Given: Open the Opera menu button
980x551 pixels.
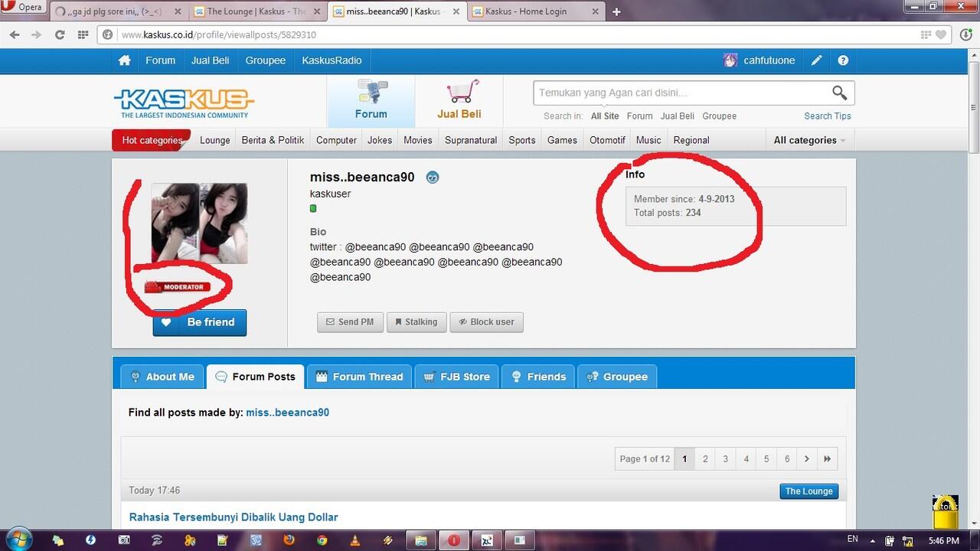Looking at the screenshot, I should [x=23, y=8].
